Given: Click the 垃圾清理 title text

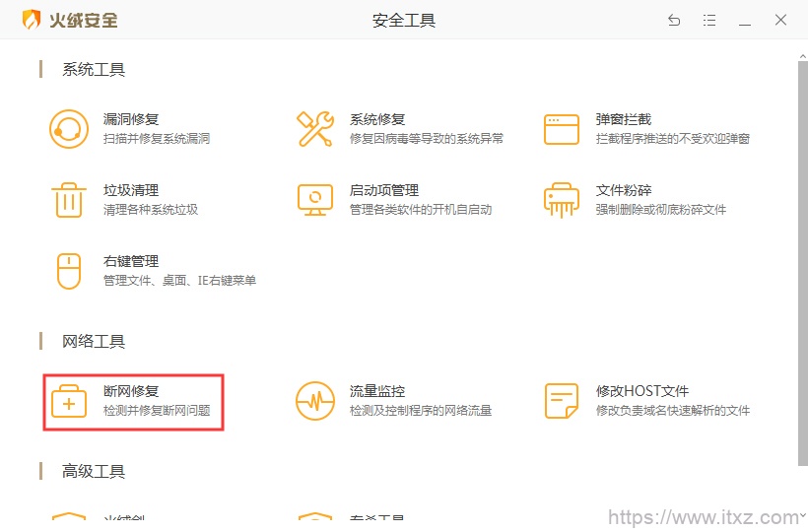Looking at the screenshot, I should (131, 190).
